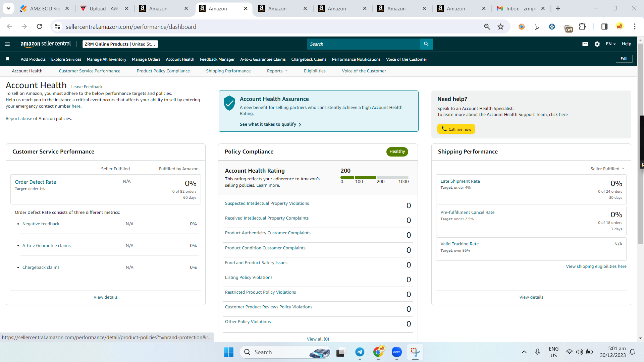This screenshot has width=644, height=362.
Task: Open the ZRM Online Products account switcher
Action: coord(120,44)
